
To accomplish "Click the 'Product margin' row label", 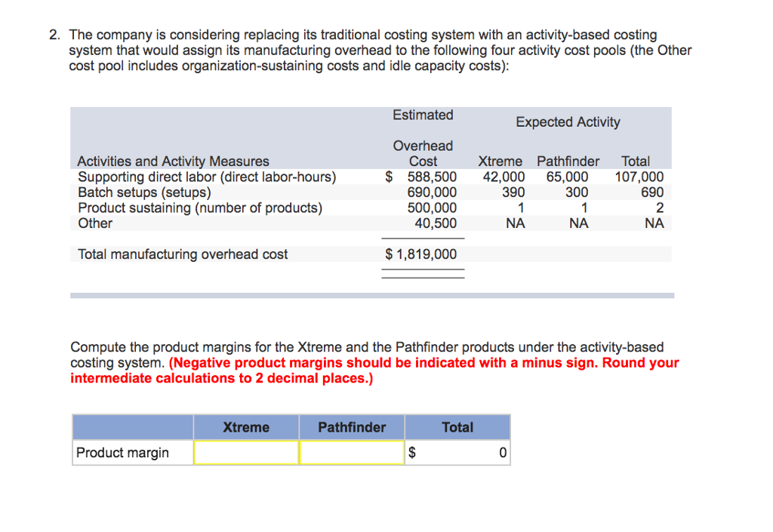I will click(x=123, y=453).
